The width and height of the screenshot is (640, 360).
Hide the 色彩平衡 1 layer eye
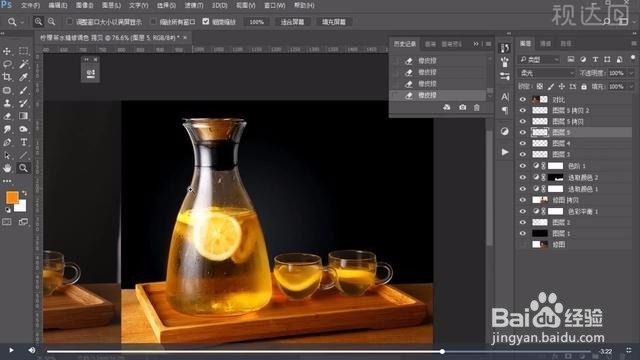(523, 211)
